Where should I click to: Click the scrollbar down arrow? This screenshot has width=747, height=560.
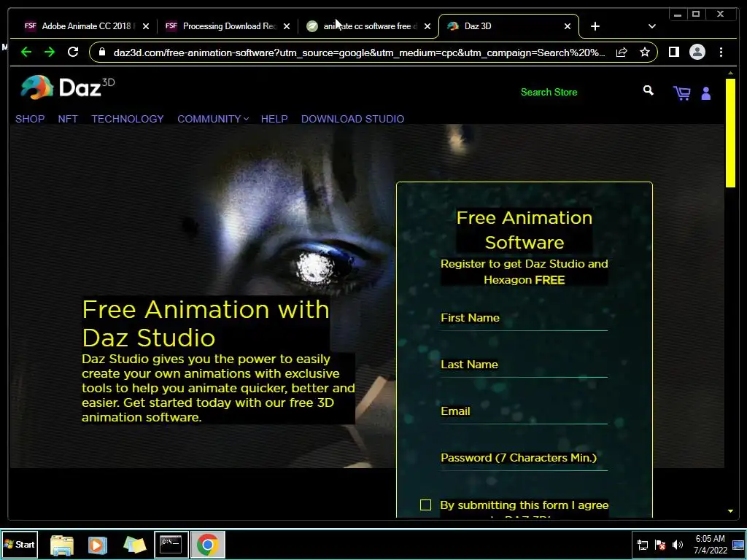tap(730, 511)
